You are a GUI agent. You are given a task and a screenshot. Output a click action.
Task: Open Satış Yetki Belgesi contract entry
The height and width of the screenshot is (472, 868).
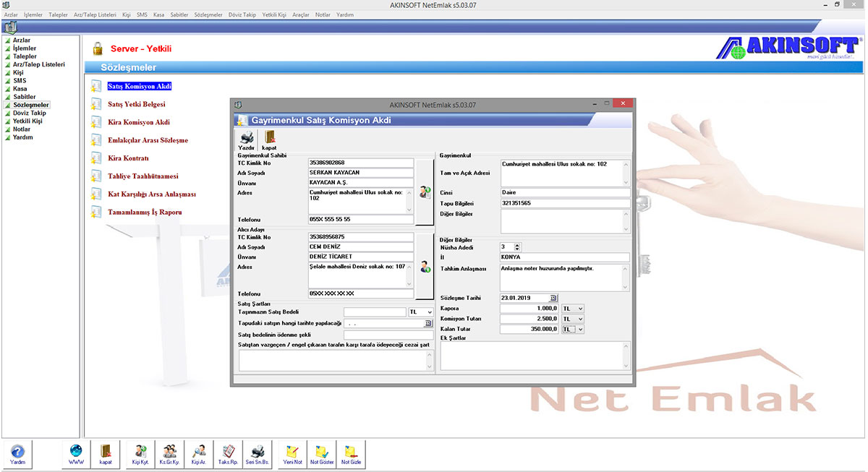pos(137,103)
